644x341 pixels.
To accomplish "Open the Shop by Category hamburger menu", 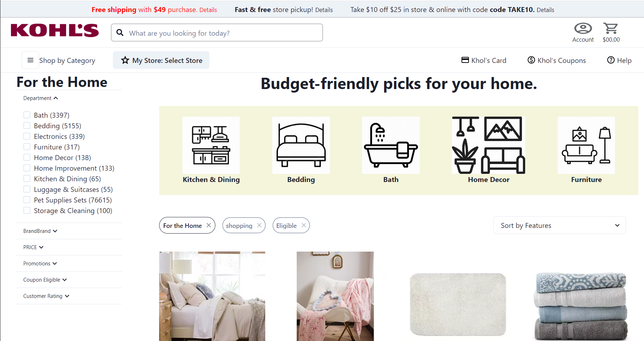I will click(30, 60).
